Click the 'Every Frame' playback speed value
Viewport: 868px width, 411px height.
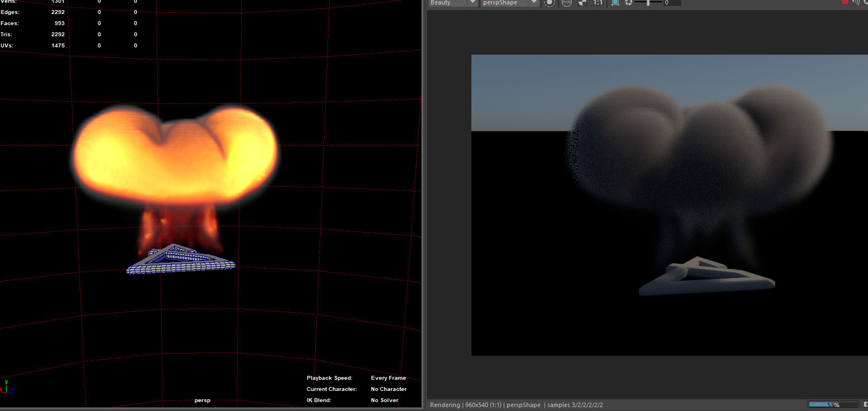pyautogui.click(x=388, y=378)
